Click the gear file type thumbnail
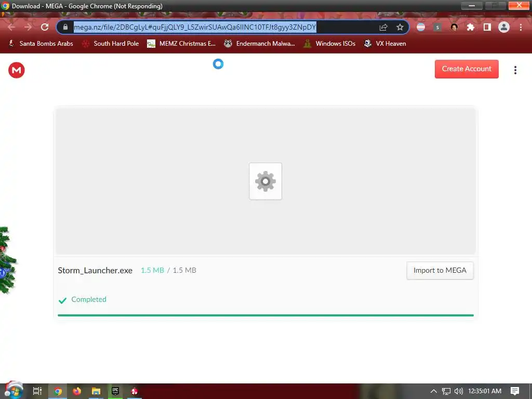 click(x=265, y=181)
